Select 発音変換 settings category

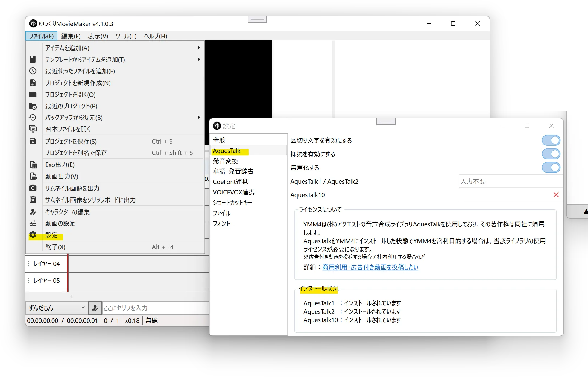tap(248, 161)
